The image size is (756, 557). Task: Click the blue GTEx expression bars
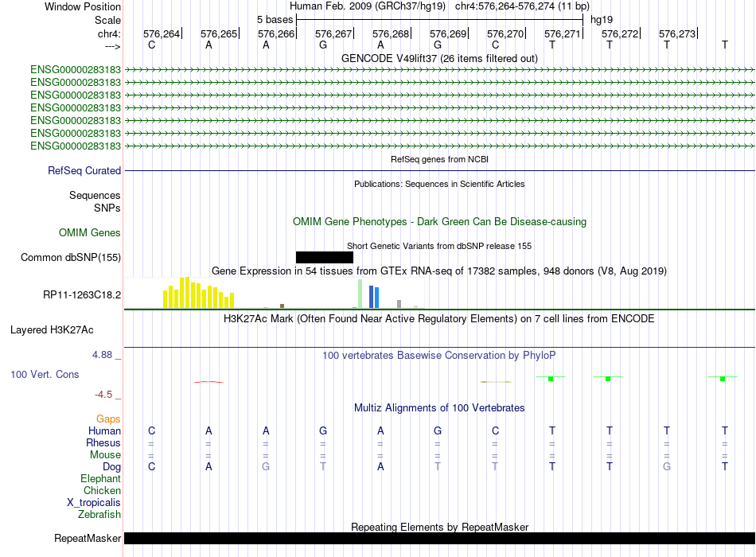tap(374, 297)
